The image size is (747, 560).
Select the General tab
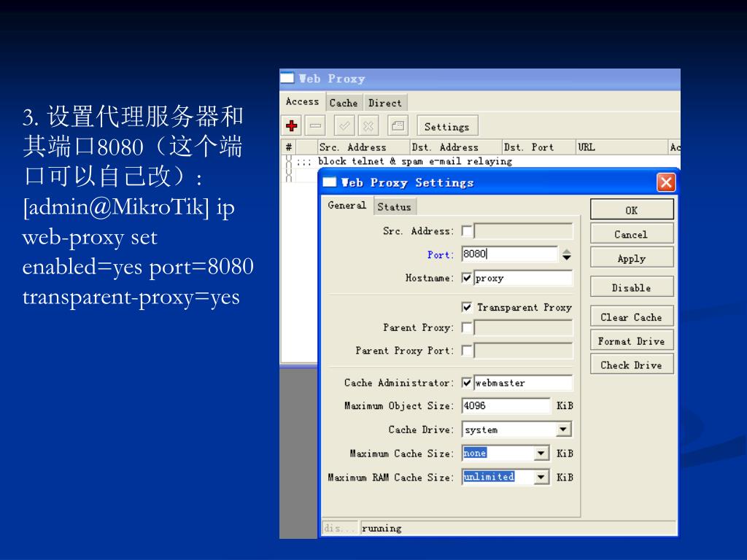347,205
